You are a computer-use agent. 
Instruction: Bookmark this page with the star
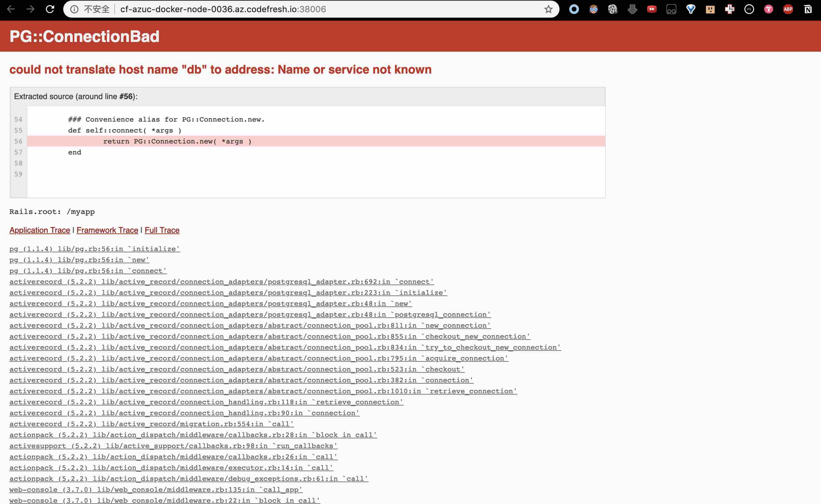click(x=548, y=9)
